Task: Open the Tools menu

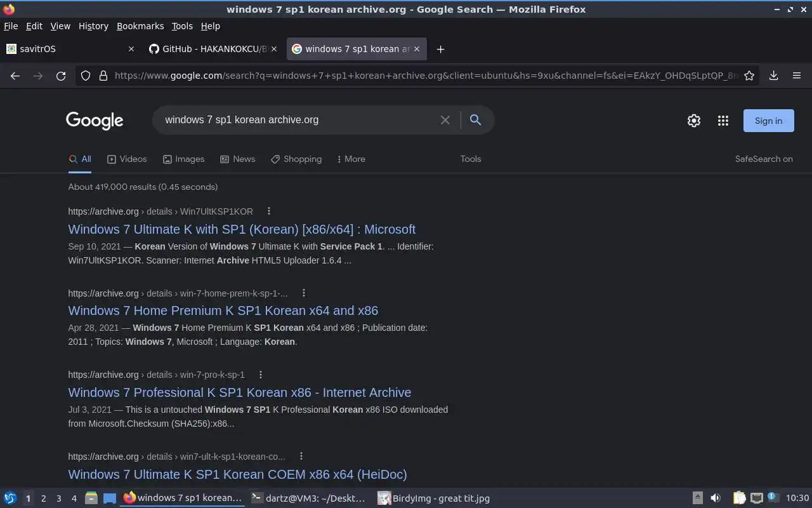Action: (x=182, y=26)
